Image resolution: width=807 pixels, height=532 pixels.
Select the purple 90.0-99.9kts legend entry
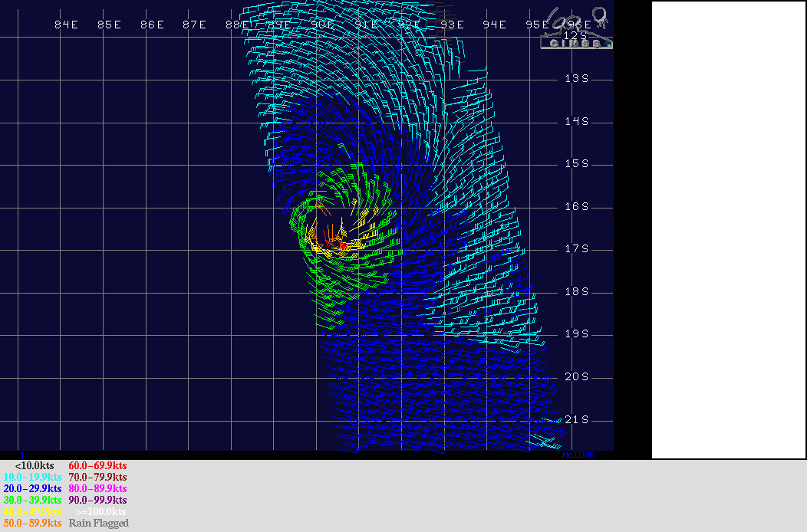click(x=97, y=500)
